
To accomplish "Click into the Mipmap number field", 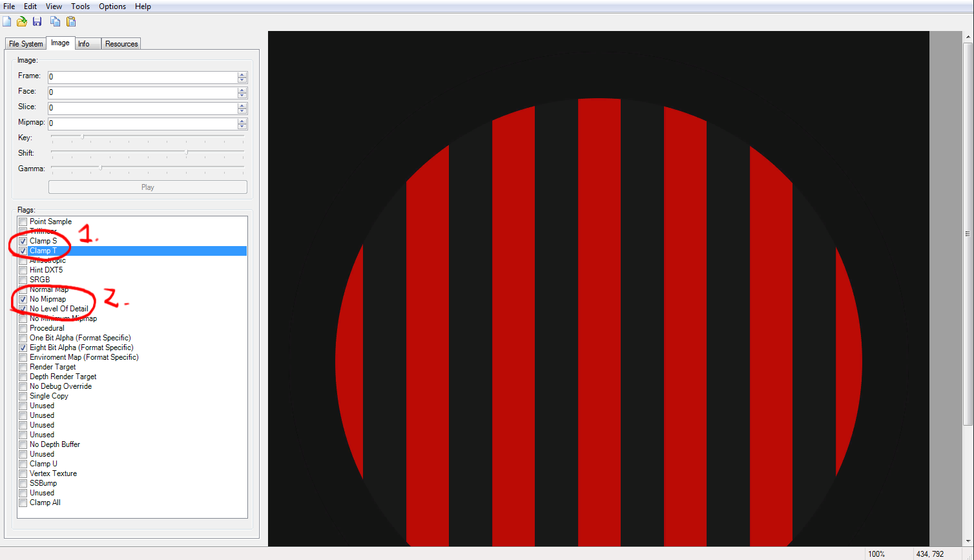I will 143,123.
